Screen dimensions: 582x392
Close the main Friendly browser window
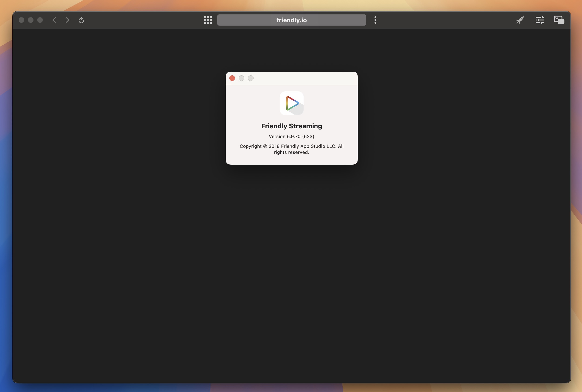(x=21, y=20)
